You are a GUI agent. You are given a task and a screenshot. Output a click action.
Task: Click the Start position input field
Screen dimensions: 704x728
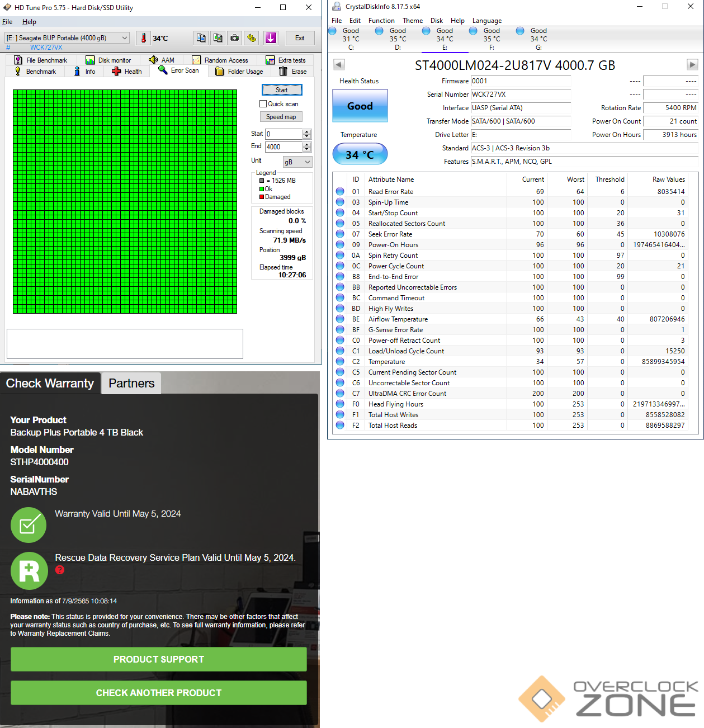pos(284,134)
